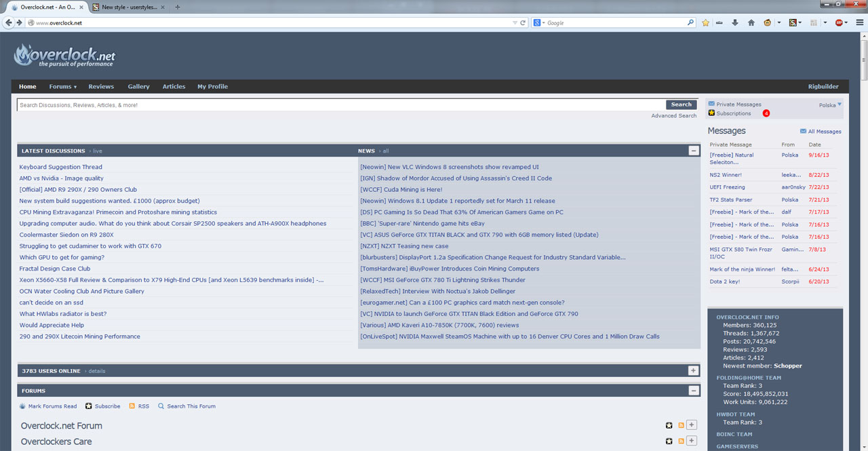The width and height of the screenshot is (868, 451).
Task: Reload the page with refresh icon
Action: [x=523, y=22]
